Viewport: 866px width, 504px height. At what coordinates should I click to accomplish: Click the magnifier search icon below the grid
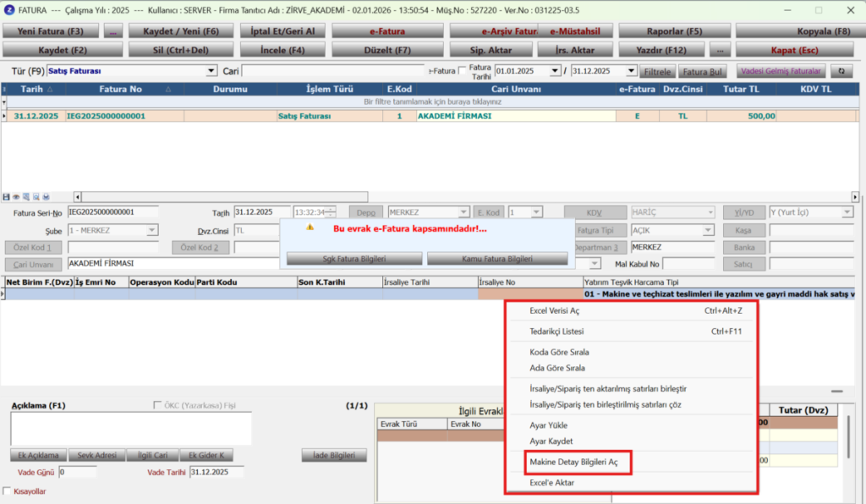click(36, 197)
